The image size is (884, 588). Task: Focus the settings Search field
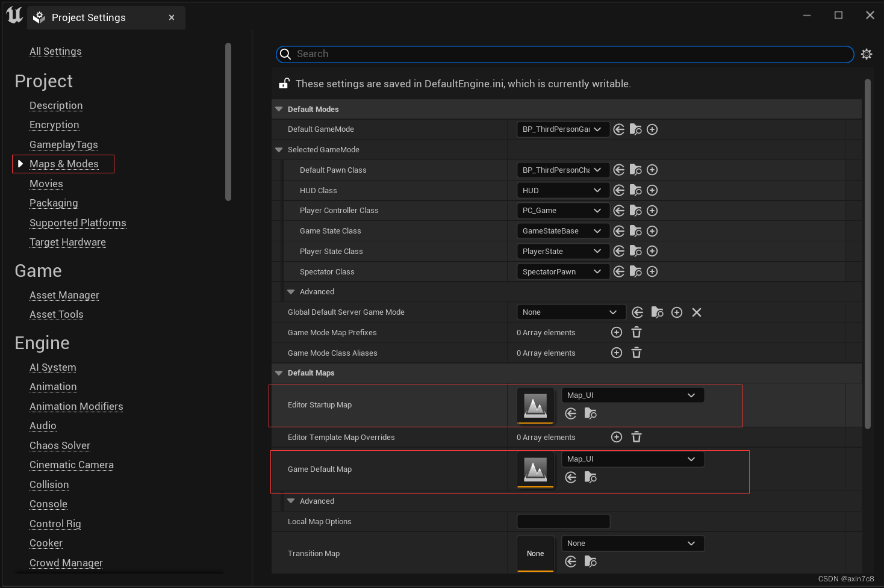(565, 54)
